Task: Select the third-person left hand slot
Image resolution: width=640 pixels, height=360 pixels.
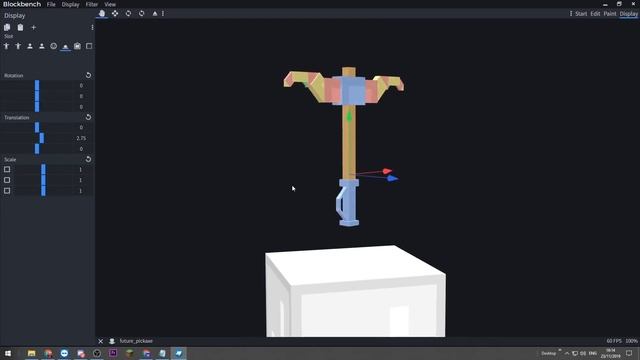Action: pos(18,46)
